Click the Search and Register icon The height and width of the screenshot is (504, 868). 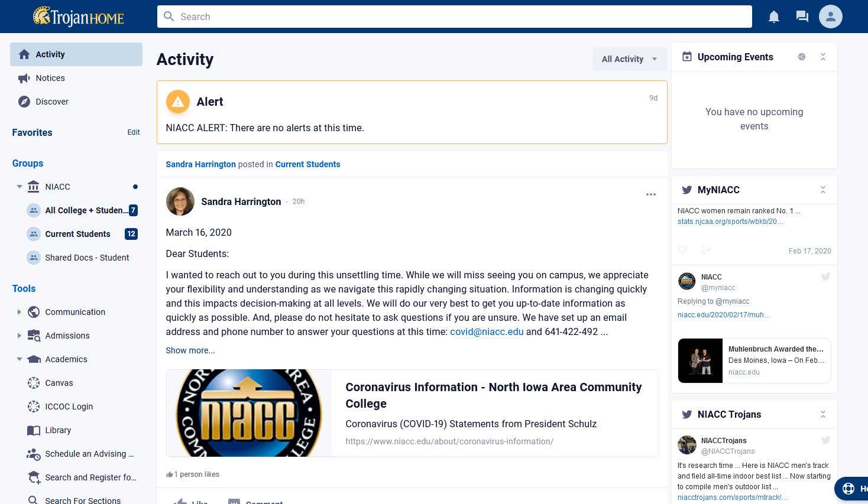click(34, 477)
